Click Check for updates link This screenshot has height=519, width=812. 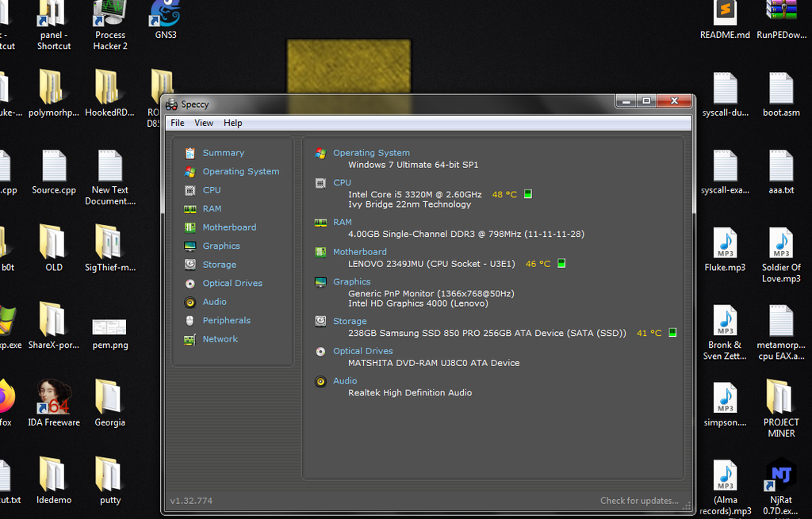639,500
